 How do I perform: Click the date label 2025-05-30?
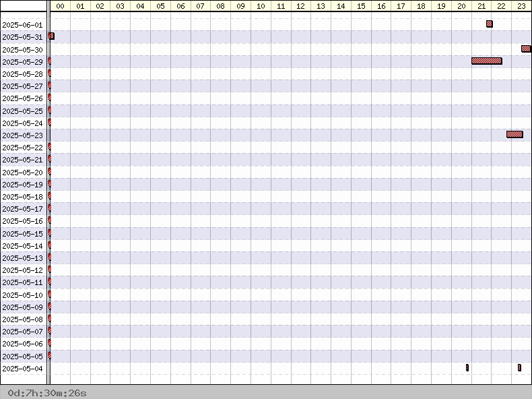point(22,50)
